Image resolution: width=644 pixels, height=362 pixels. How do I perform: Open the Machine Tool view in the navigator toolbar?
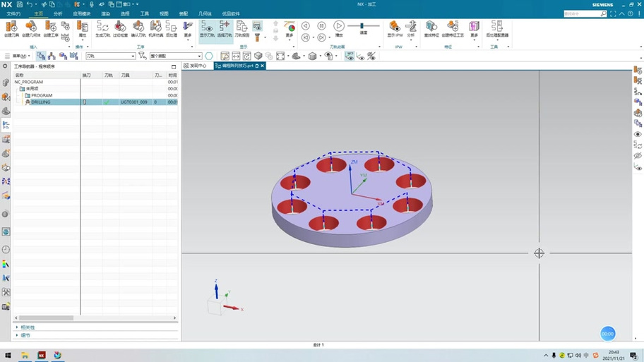pyautogui.click(x=52, y=56)
